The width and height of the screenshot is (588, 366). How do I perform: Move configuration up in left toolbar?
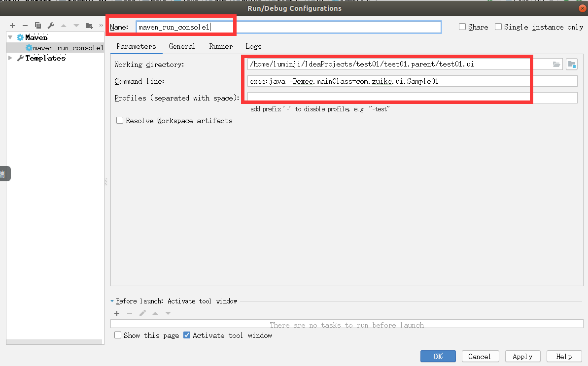point(64,26)
